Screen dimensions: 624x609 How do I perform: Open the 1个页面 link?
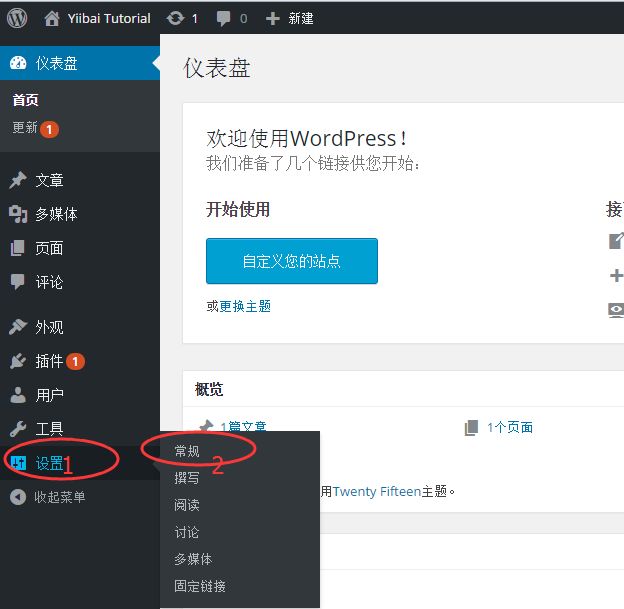click(510, 428)
